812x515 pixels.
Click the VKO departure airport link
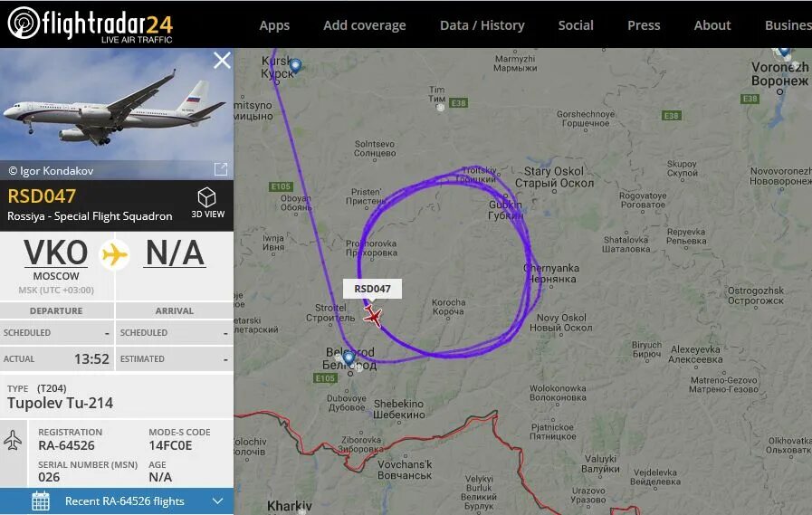[x=56, y=253]
